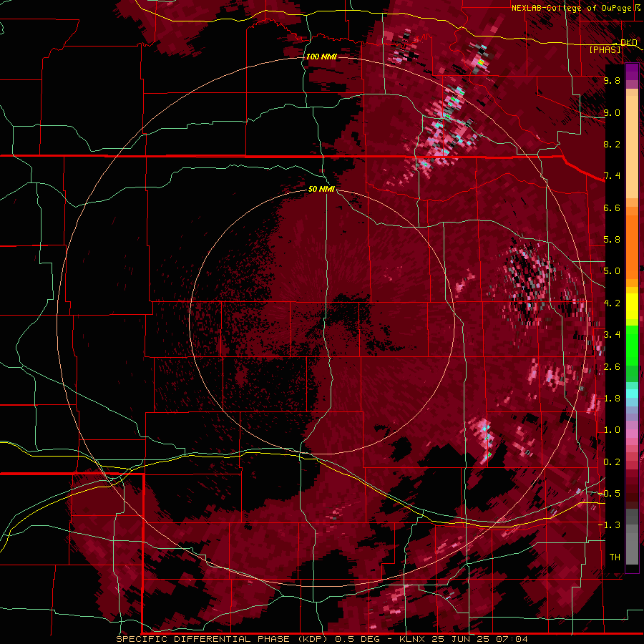
Task: Click the bright green segment of the color bar
Action: pos(632,346)
